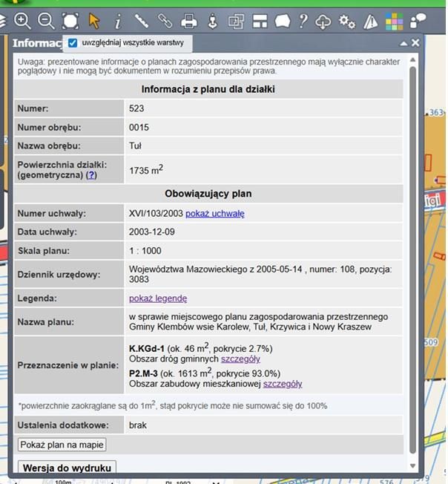Click the zoom in magnifier tool
Viewport: 448px width, 484px height.
[x=22, y=21]
